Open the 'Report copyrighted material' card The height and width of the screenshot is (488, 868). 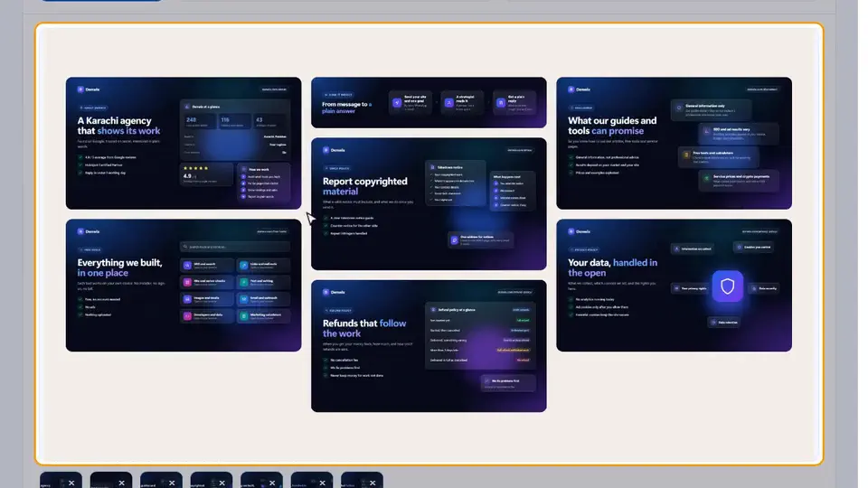tap(429, 203)
